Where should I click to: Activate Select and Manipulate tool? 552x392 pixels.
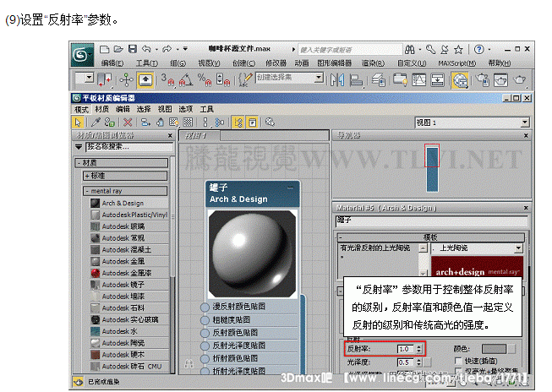click(126, 80)
